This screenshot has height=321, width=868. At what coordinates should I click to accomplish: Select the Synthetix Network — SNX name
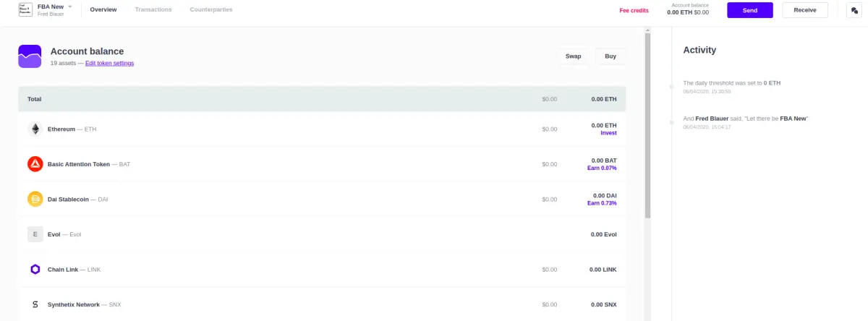[84, 305]
